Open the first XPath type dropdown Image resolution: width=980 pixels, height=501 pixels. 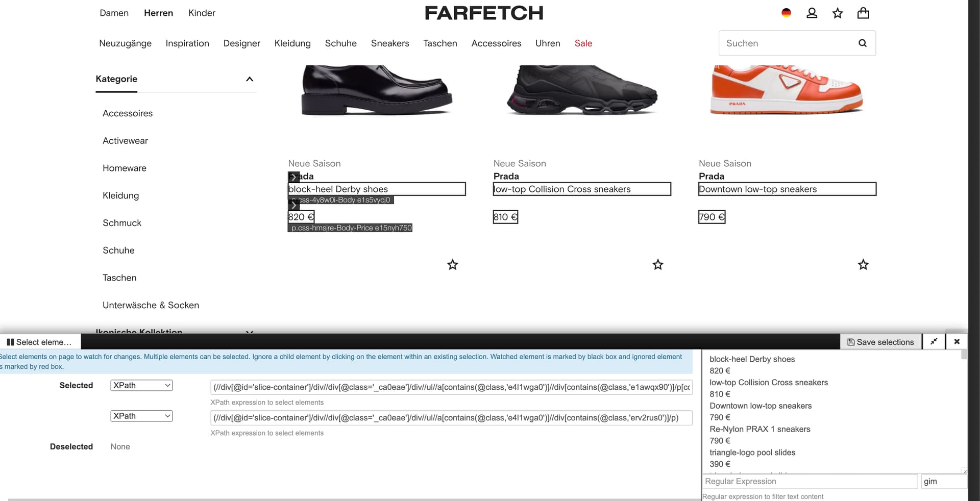141,385
